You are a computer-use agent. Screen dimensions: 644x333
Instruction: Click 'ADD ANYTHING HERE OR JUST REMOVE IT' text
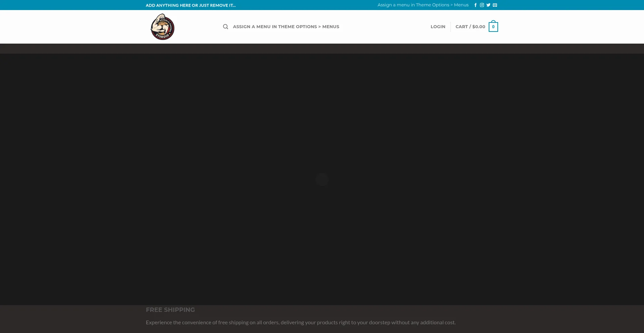(x=191, y=5)
